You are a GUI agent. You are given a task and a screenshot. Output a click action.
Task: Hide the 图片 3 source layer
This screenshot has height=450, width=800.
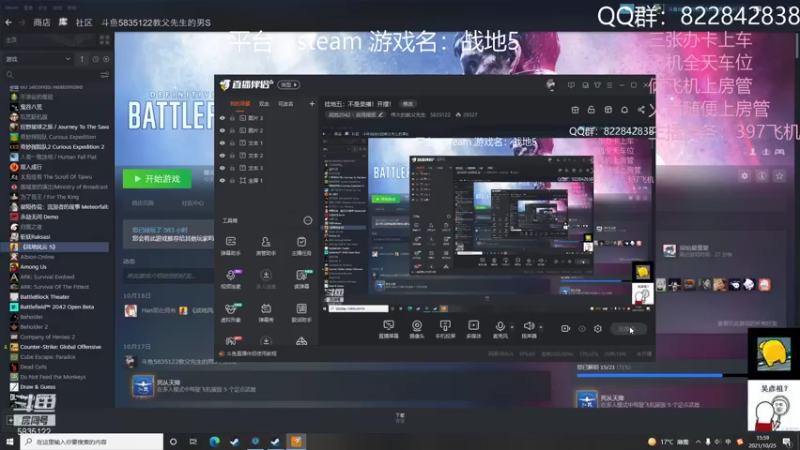tap(222, 118)
